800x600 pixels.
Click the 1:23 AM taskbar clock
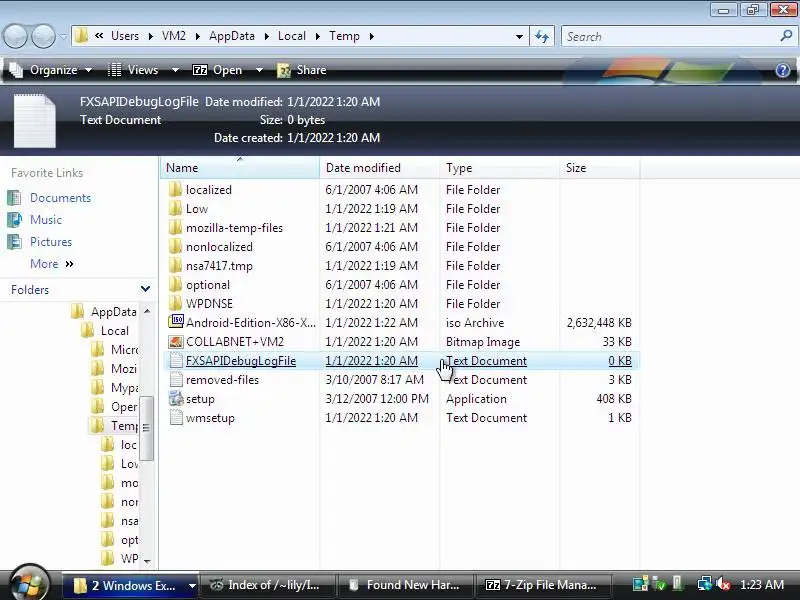click(762, 585)
